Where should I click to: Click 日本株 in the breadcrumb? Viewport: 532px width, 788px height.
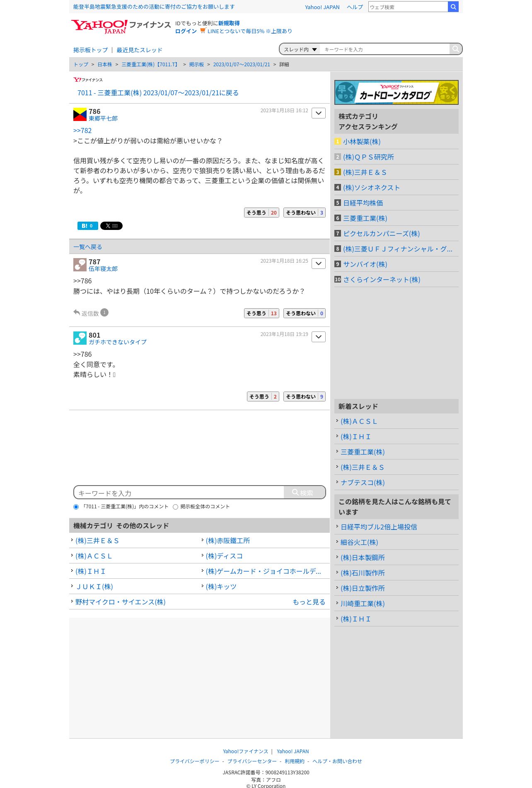[105, 65]
